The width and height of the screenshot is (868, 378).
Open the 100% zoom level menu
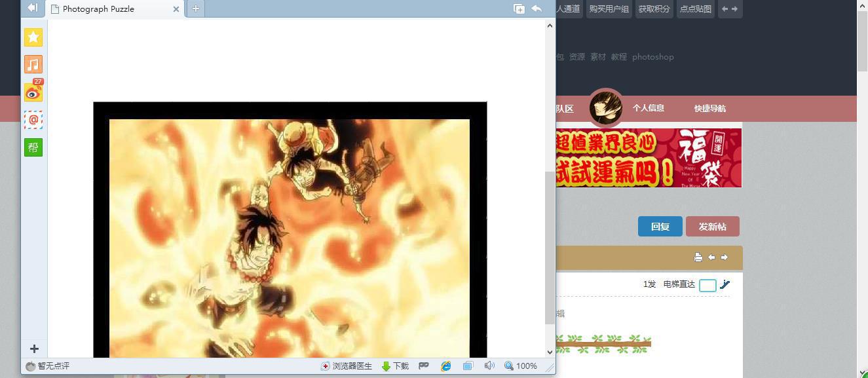(521, 366)
